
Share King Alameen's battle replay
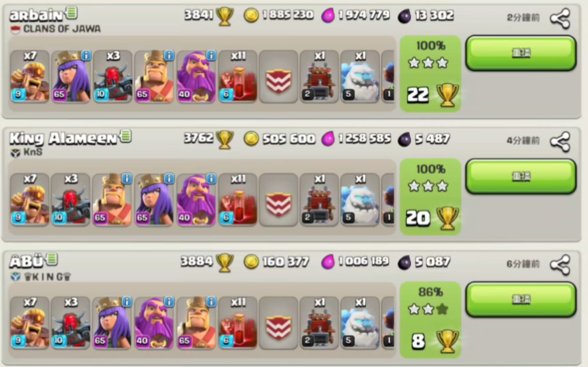[560, 142]
